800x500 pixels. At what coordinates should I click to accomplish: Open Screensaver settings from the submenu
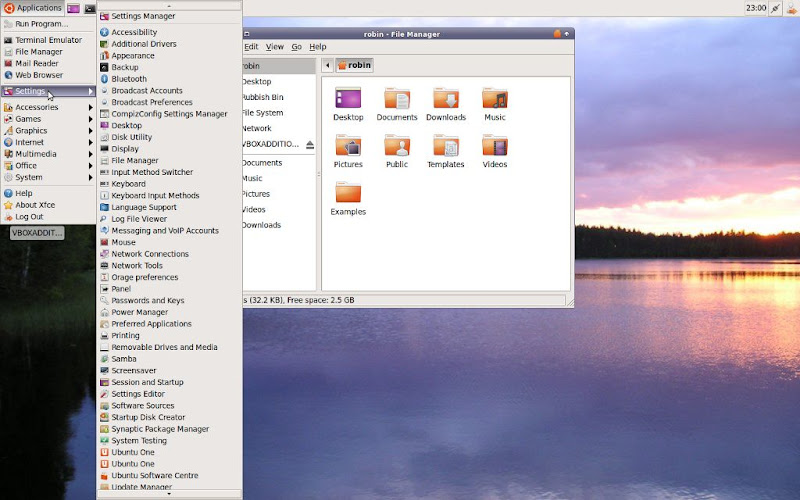tap(134, 370)
